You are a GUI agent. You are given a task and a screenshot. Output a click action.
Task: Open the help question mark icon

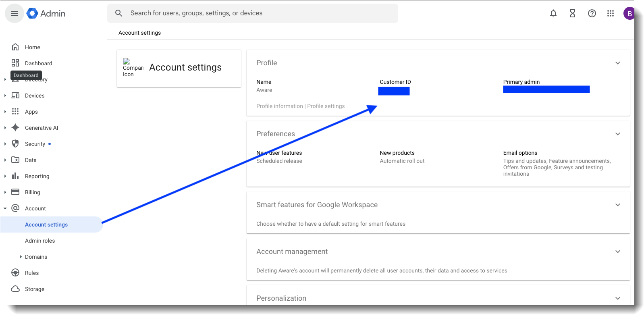[x=592, y=13]
